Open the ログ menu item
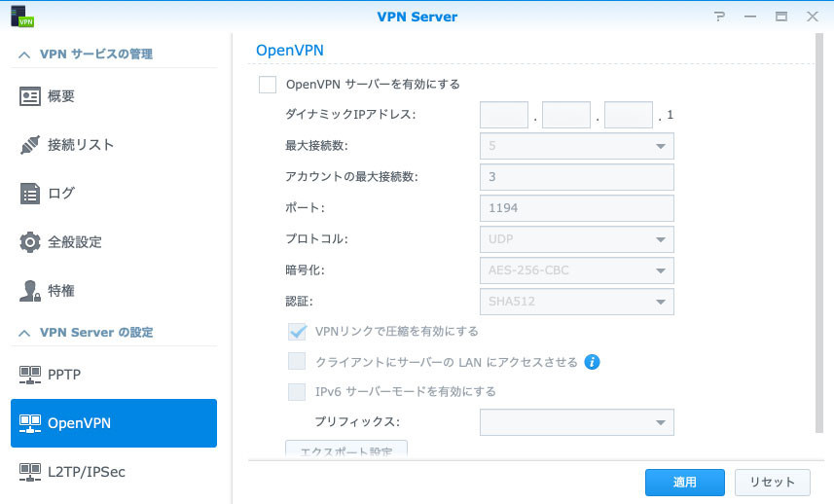Screen dimensions: 834x504 [x=114, y=194]
